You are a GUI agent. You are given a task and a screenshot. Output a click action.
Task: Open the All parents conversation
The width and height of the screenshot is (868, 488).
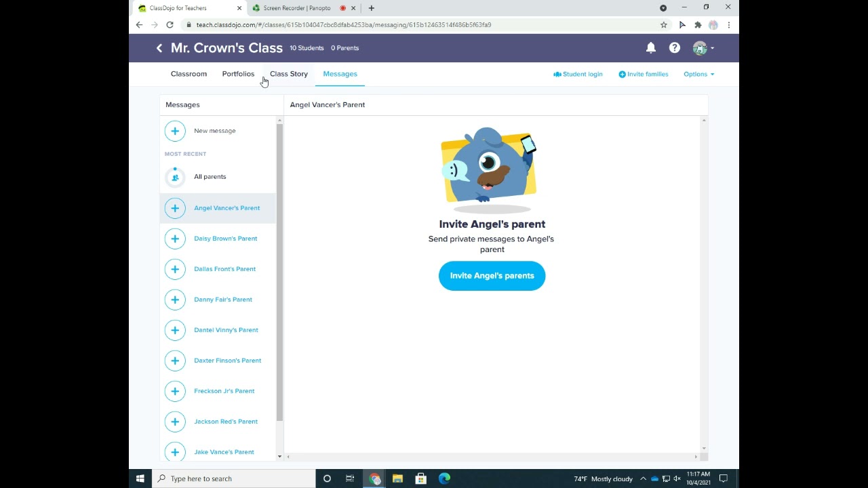click(210, 177)
